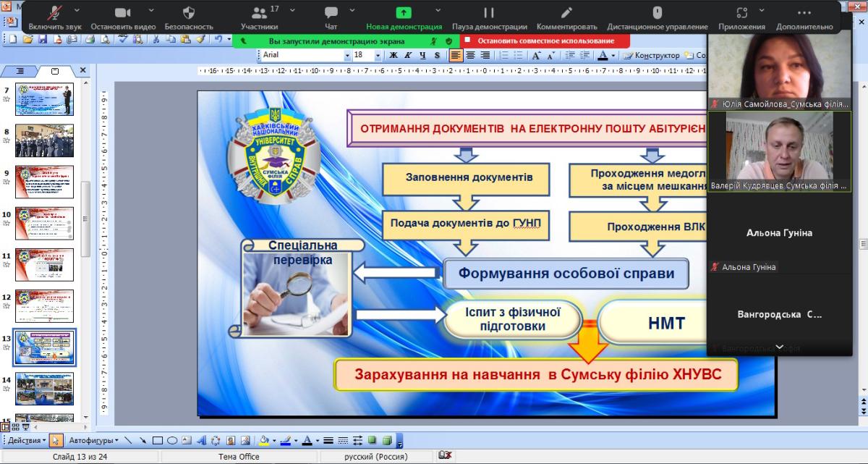Screen dimensions: 868x464
Task: Click the Конструктор button
Action: 651,55
